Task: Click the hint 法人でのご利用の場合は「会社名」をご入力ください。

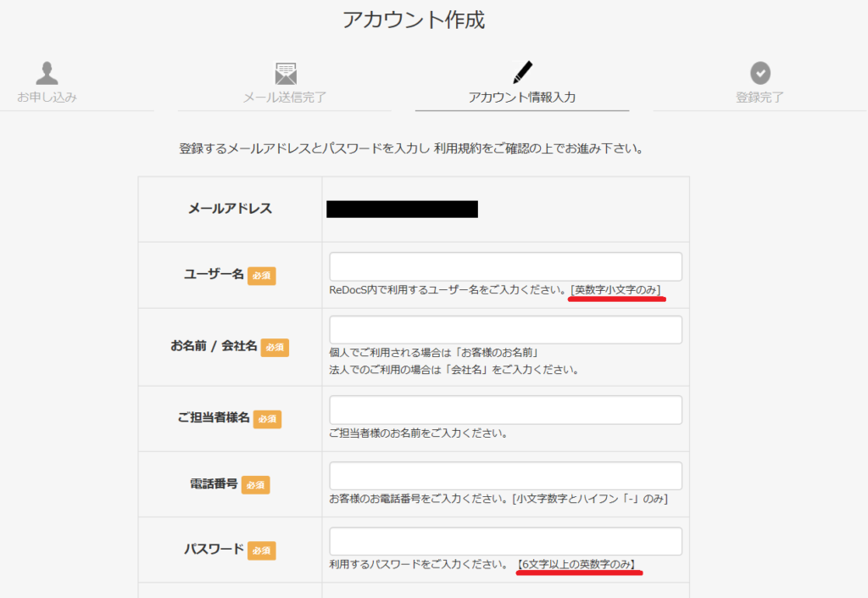Action: [x=454, y=370]
